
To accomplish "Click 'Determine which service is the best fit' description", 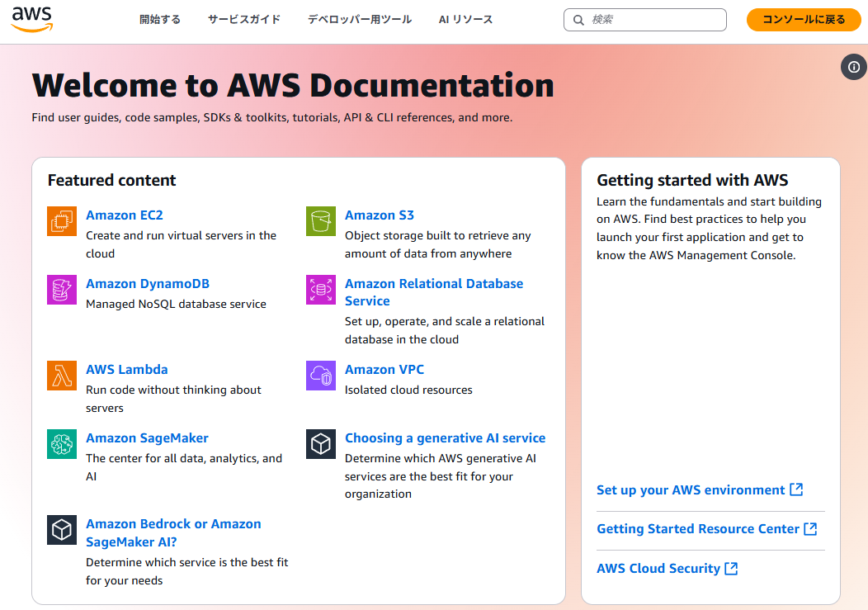I will [187, 571].
